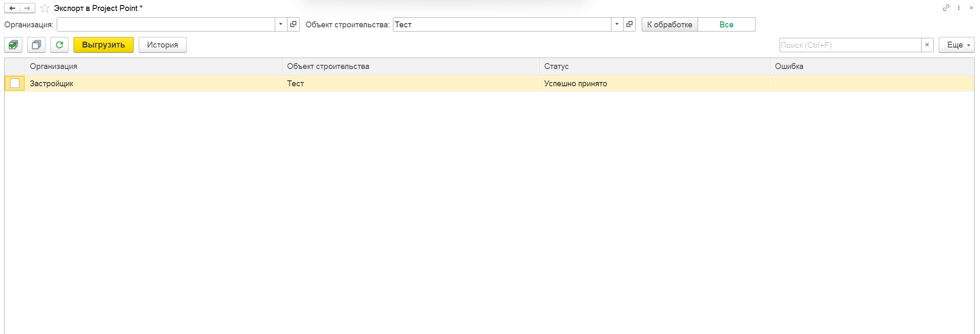This screenshot has width=980, height=334.
Task: Open the Объект строительства selection form icon
Action: pos(630,24)
